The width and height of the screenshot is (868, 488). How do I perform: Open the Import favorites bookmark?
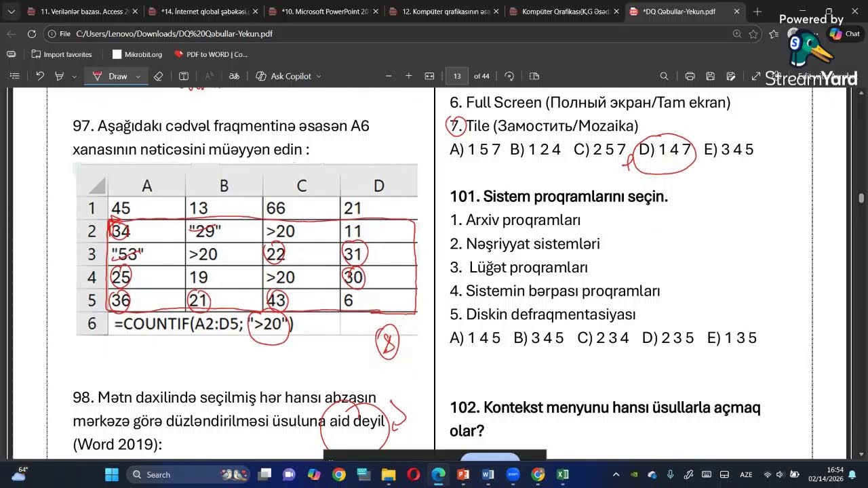coord(61,54)
